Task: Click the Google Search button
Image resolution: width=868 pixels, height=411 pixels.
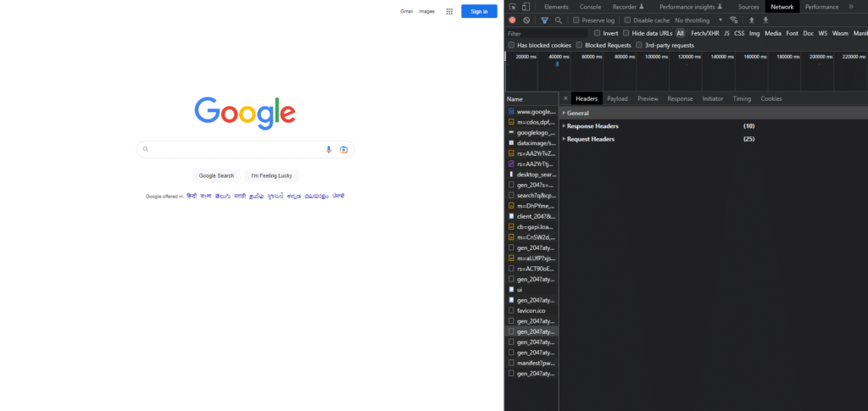Action: (216, 176)
